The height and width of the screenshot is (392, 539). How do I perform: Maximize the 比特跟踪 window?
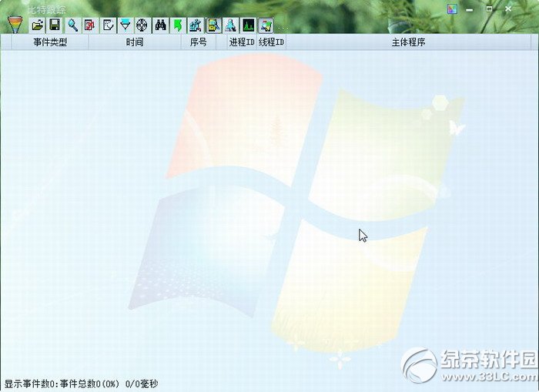coord(489,9)
